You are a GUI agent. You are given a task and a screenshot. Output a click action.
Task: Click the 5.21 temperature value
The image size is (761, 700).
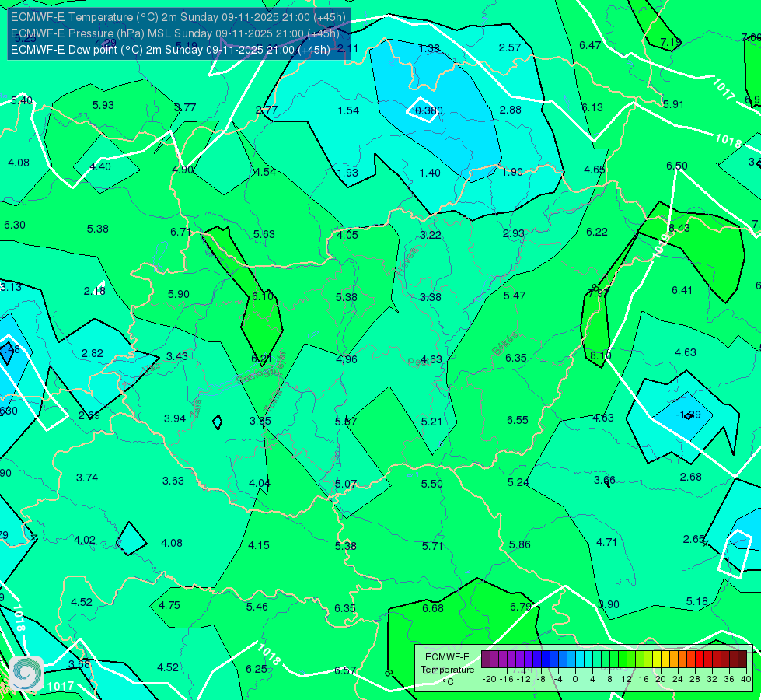point(431,422)
